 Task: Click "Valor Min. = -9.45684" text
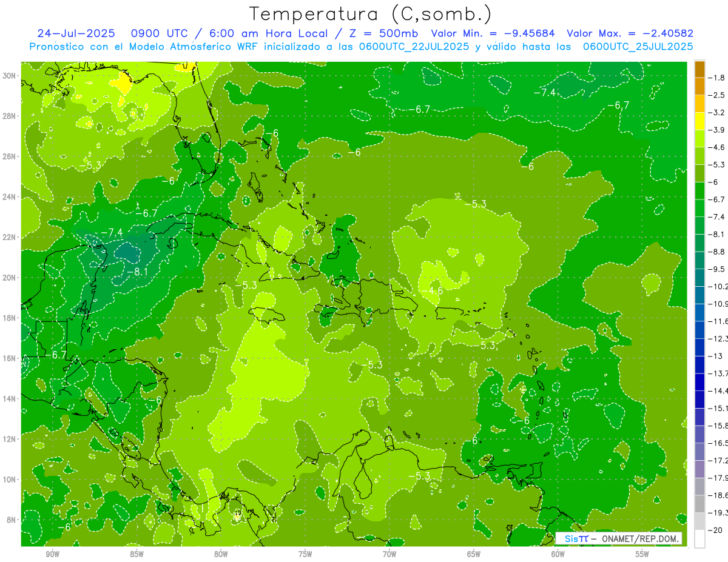click(494, 33)
